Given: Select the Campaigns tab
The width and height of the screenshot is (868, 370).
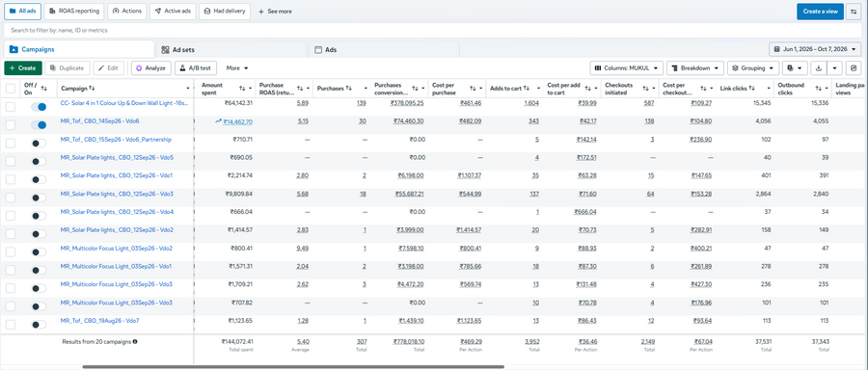Looking at the screenshot, I should coord(79,49).
